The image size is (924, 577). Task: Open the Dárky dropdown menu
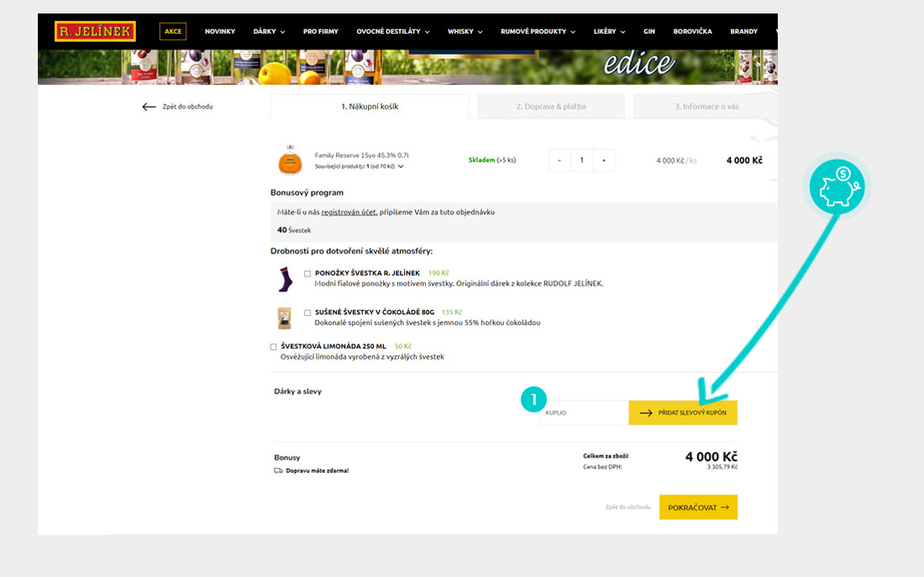click(x=269, y=32)
